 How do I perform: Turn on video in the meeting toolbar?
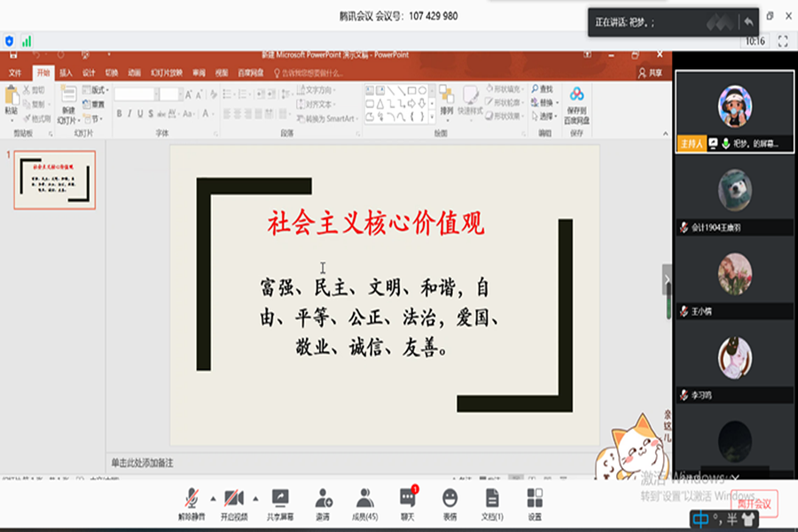point(234,501)
